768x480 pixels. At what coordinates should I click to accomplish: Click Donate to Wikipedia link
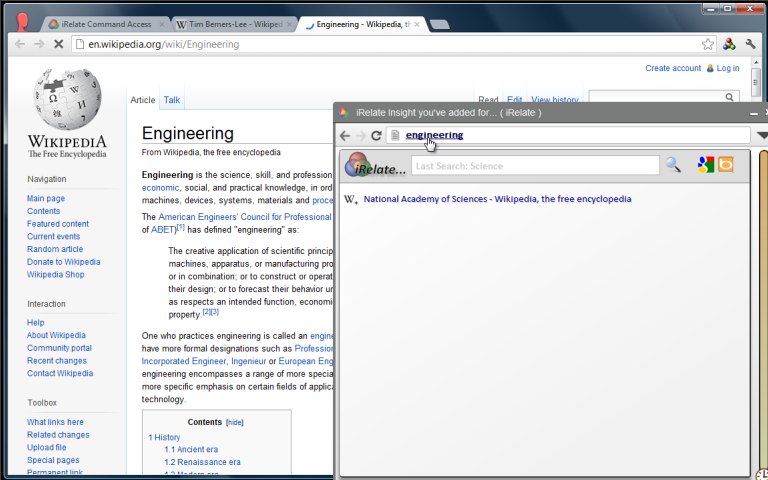64,262
